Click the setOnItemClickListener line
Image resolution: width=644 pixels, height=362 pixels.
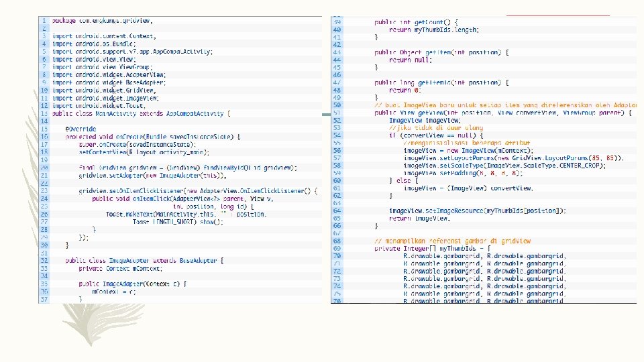click(199, 191)
